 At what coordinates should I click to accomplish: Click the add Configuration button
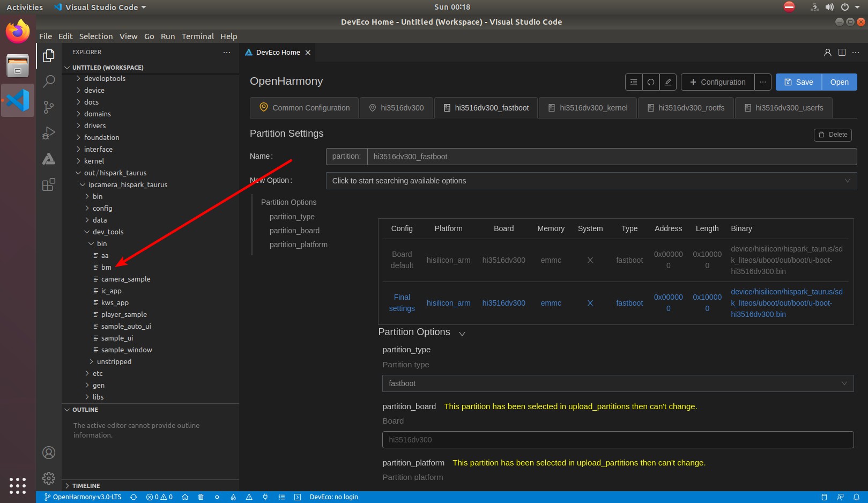[717, 82]
